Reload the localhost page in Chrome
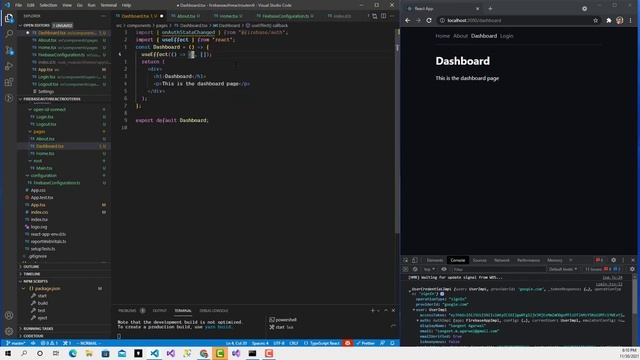This screenshot has width=640, height=360. coord(429,20)
